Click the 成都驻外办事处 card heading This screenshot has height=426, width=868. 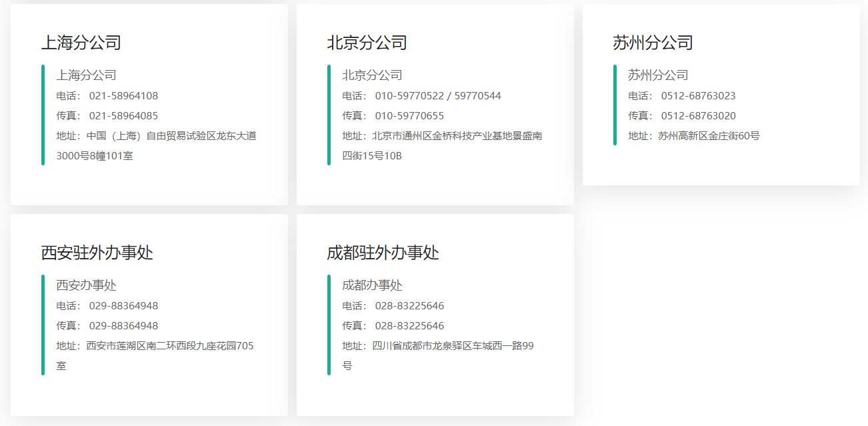tap(383, 253)
